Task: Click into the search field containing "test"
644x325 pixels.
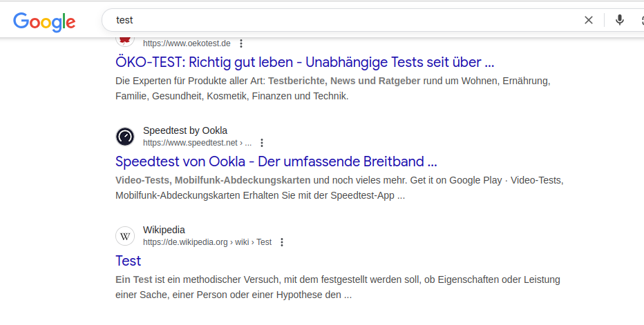Action: 332,20
